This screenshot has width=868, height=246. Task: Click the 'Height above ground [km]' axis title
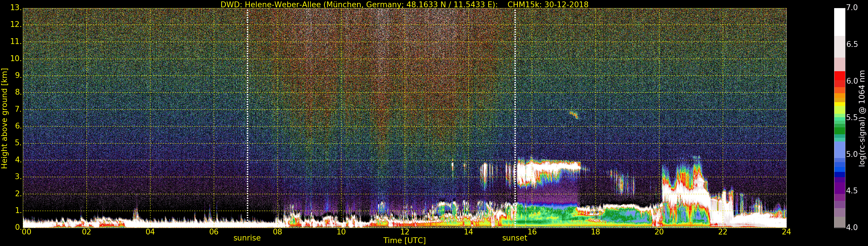(4, 118)
